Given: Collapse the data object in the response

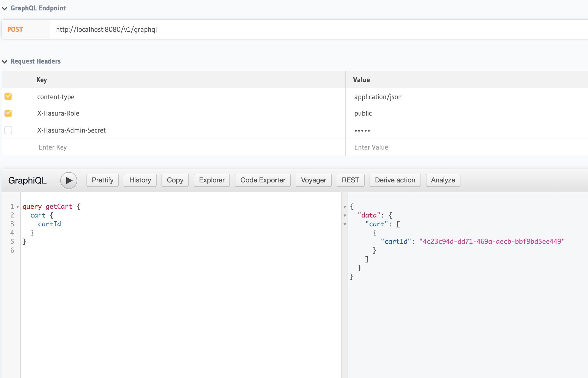Looking at the screenshot, I should (345, 215).
